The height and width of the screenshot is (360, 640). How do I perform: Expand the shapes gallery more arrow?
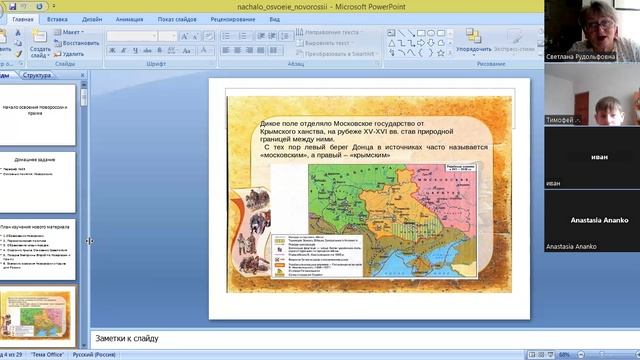pos(450,53)
